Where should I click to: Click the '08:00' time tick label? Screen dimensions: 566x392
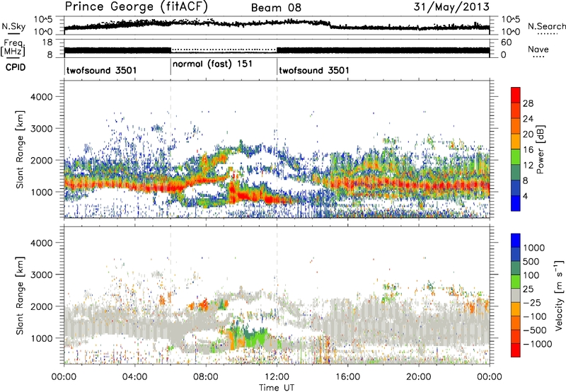pyautogui.click(x=206, y=377)
